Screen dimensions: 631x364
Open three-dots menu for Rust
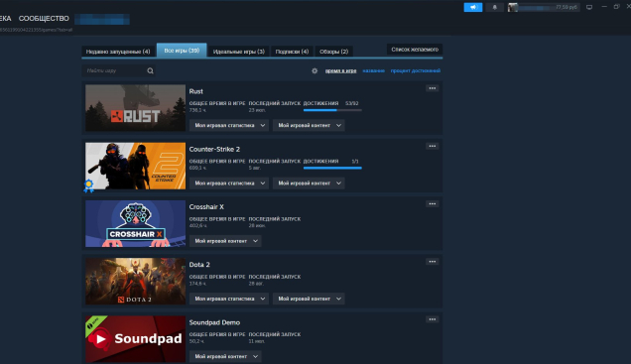point(433,88)
